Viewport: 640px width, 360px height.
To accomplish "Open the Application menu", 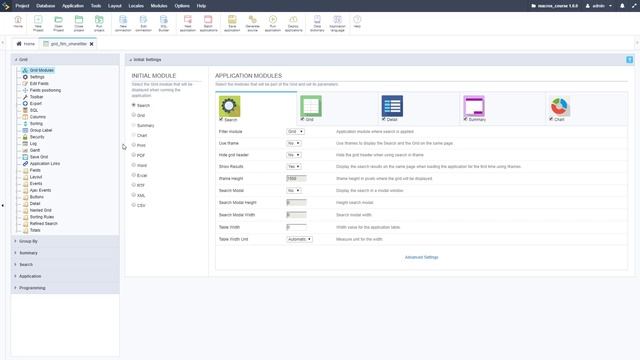I will pos(73,6).
